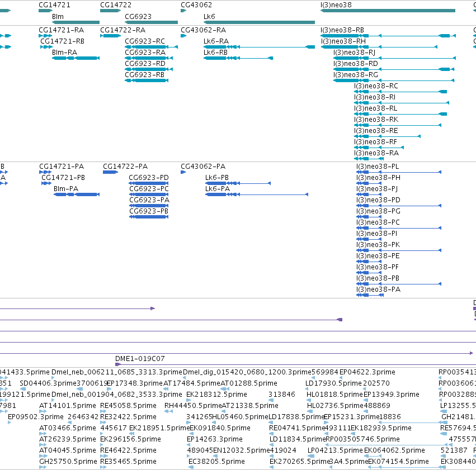Select protein l(3)neo38-PI
The height and width of the screenshot is (470, 476).
click(377, 234)
